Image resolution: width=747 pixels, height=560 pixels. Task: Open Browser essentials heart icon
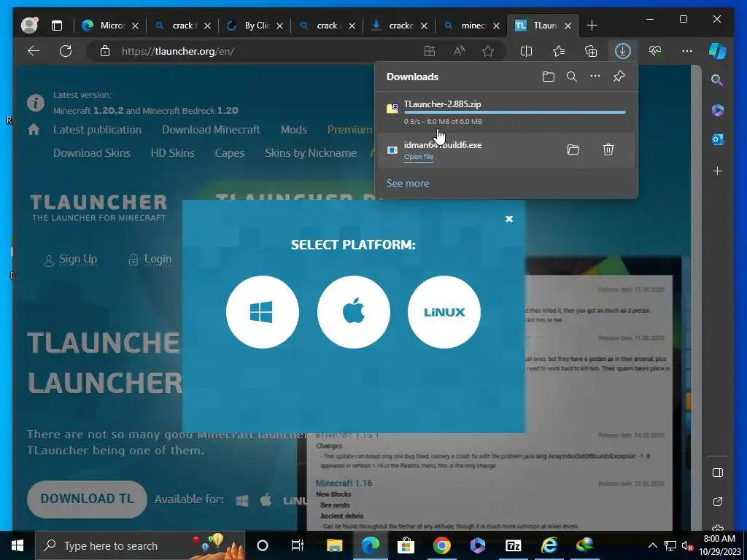(x=655, y=51)
